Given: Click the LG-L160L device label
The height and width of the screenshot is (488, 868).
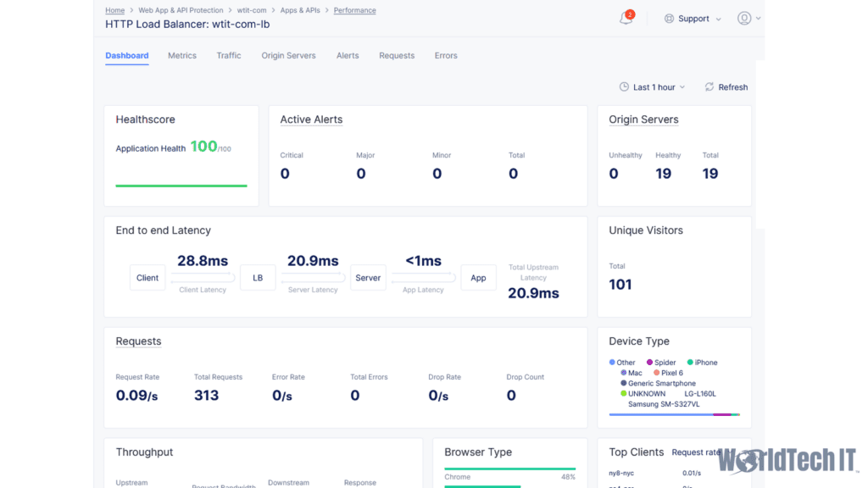Looking at the screenshot, I should coord(700,394).
